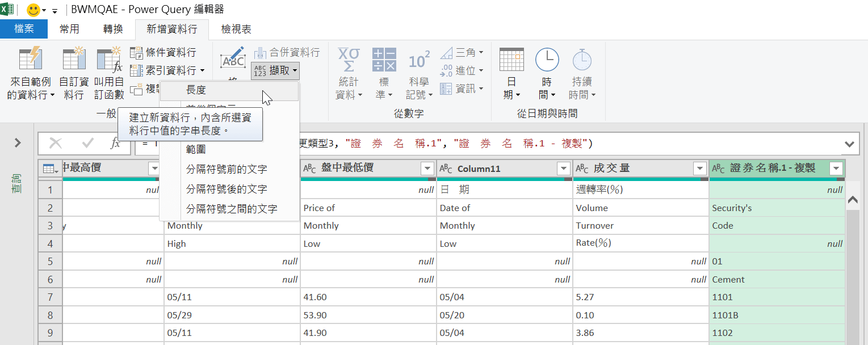Viewport: 868px width, 345px height.
Task: Open the 三角 trigonometry dropdown
Action: 462,53
